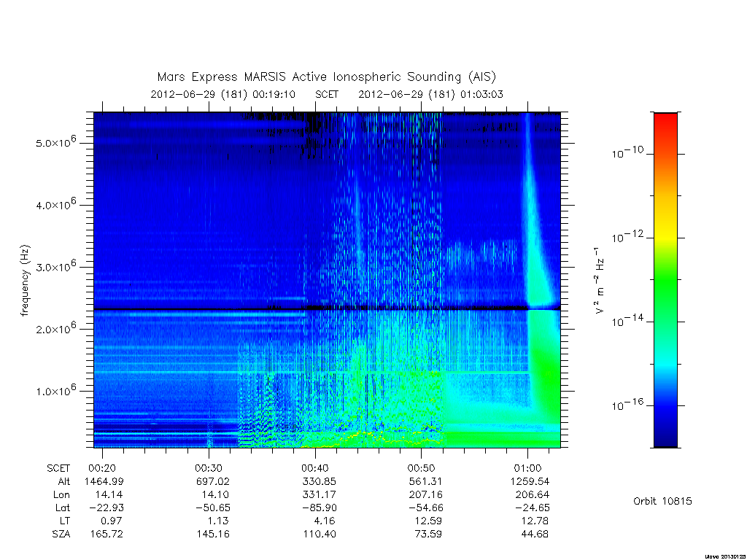
Task: Click the time tick label '01:00'
Action: [x=527, y=469]
